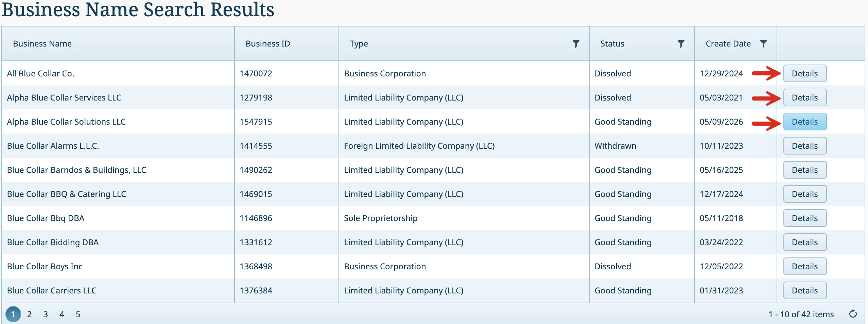Open the Create Date filter icon
This screenshot has width=868, height=324.
tap(763, 44)
